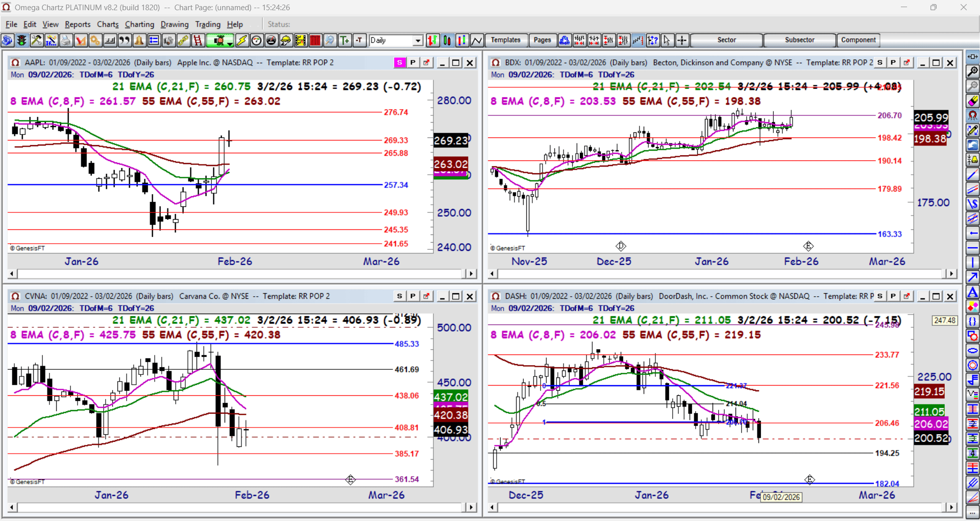Viewport: 980px width, 521px height.
Task: Toggle the S button on BDX chart
Action: coord(880,63)
